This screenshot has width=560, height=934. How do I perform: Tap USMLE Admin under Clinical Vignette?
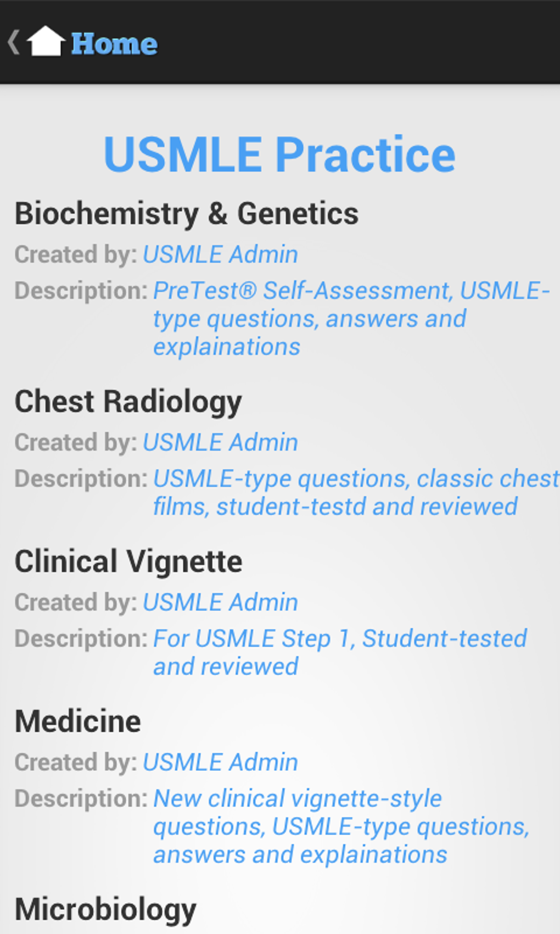coord(220,602)
